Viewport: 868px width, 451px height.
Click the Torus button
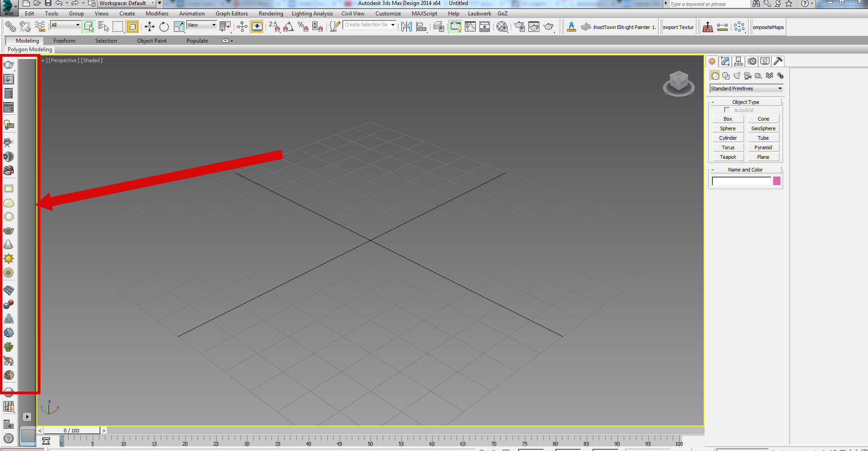click(728, 147)
